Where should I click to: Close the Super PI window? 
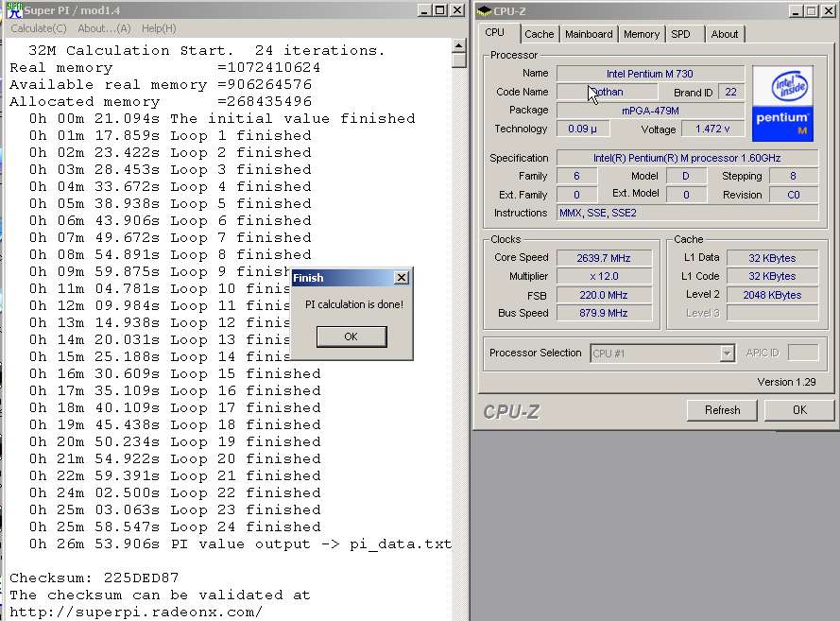point(457,10)
